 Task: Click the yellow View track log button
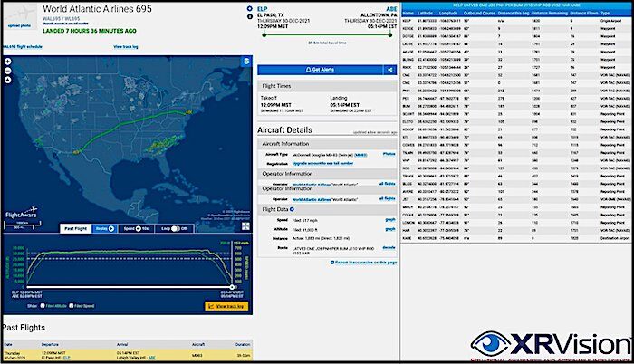[226, 306]
